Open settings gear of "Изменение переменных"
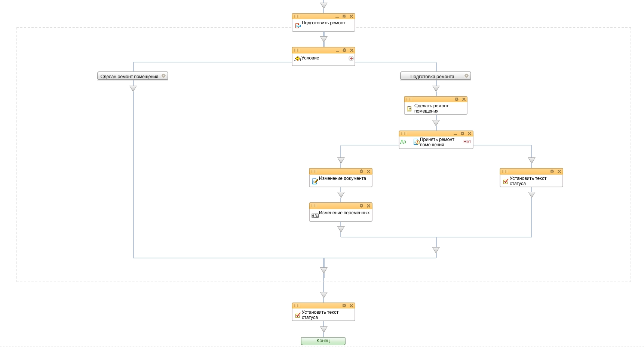Image resolution: width=644 pixels, height=347 pixels. pyautogui.click(x=361, y=206)
